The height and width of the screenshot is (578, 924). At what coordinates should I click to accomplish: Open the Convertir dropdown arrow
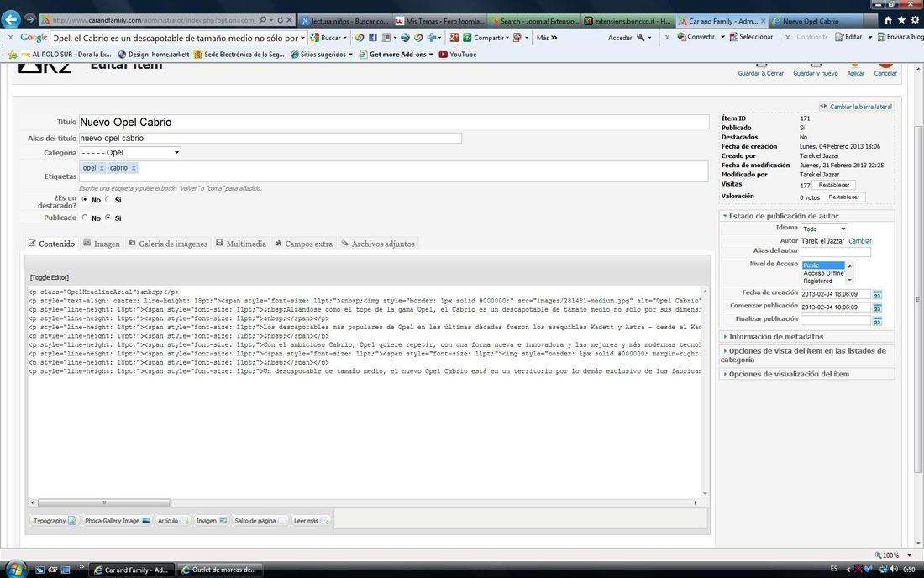723,37
